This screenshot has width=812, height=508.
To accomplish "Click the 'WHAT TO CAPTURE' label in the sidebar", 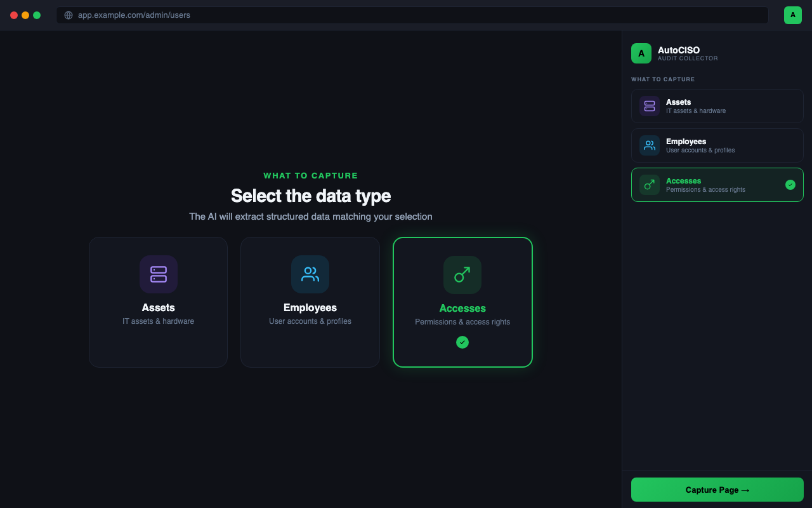I will click(663, 79).
